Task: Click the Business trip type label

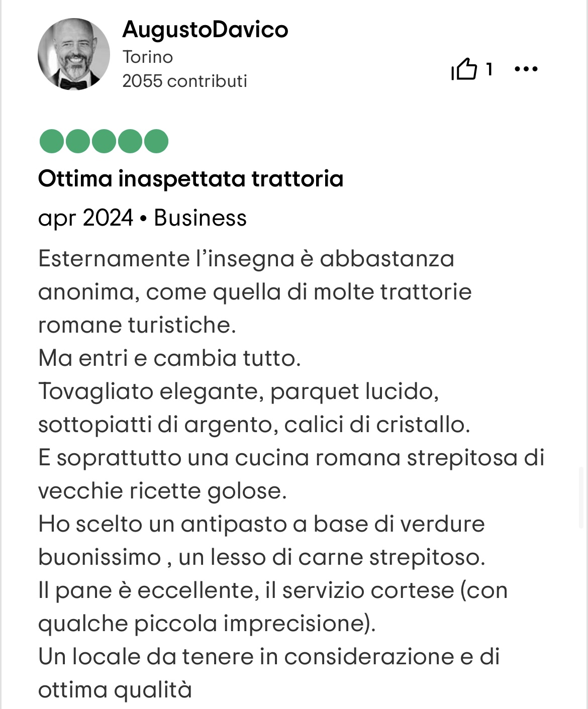Action: pos(200,218)
